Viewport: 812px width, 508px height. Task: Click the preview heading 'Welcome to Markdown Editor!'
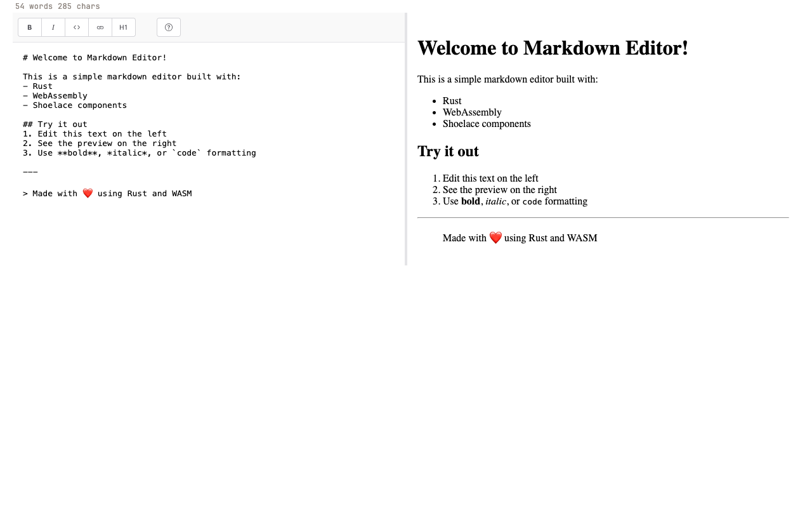[x=553, y=48]
